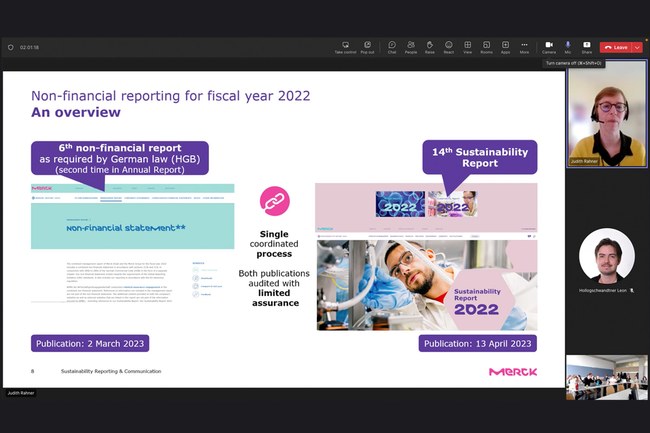
Task: Open the meeting Chat panel
Action: coord(392,47)
